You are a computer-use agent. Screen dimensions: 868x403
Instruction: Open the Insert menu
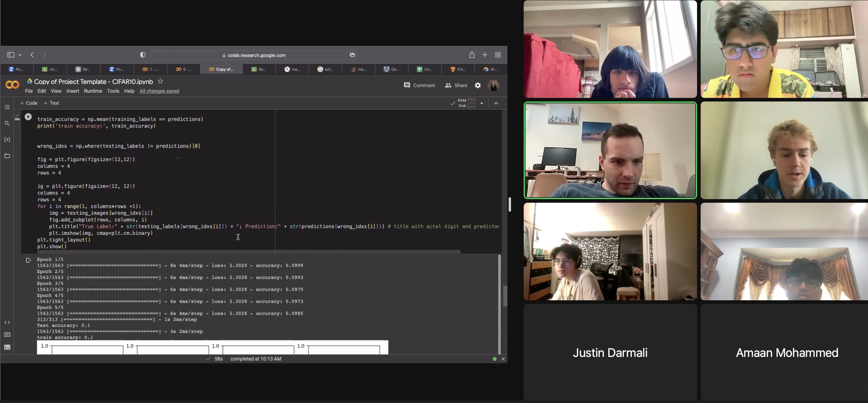(73, 91)
